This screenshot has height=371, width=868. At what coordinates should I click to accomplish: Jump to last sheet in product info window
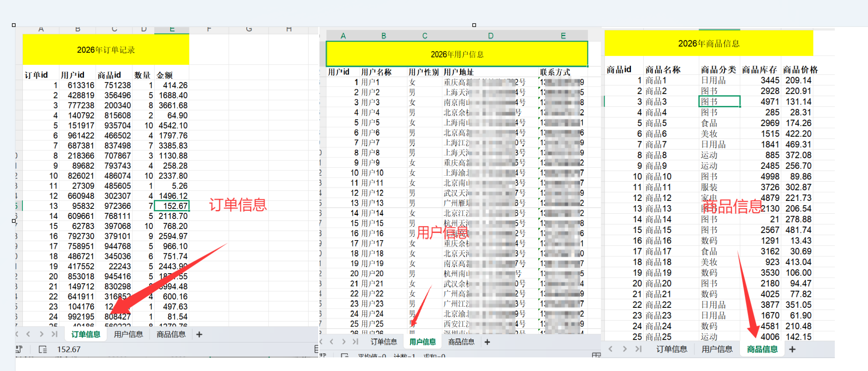click(639, 349)
